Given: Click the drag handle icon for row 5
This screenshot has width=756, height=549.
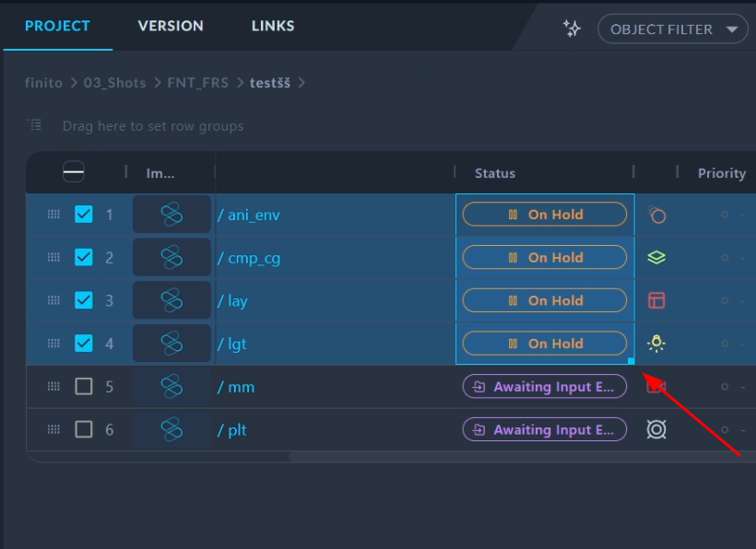Looking at the screenshot, I should tap(54, 387).
